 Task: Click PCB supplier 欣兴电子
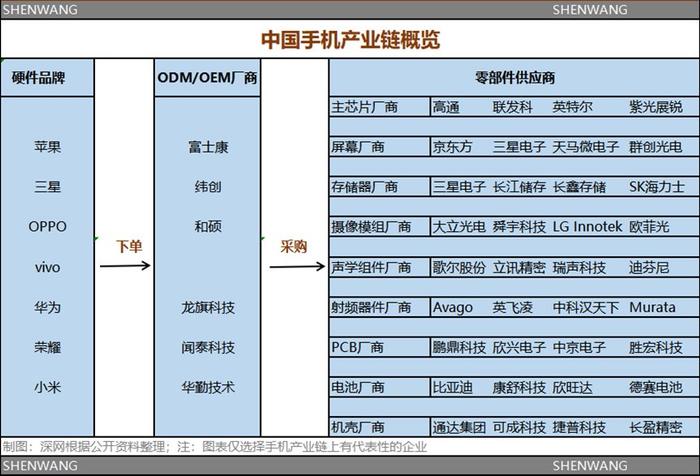[519, 347]
